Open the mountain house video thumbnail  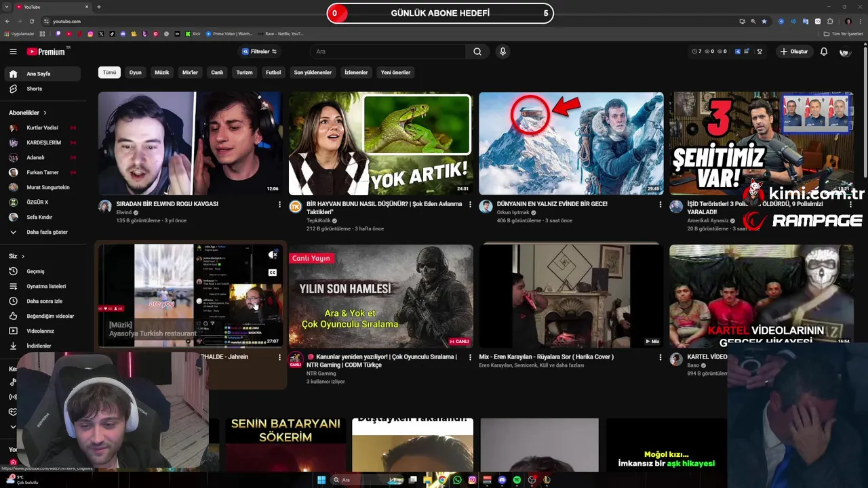click(x=571, y=144)
